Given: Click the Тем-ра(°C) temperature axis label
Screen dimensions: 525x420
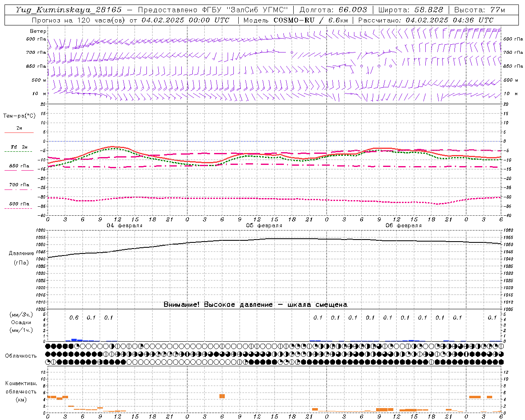Looking at the screenshot, I should point(19,116).
